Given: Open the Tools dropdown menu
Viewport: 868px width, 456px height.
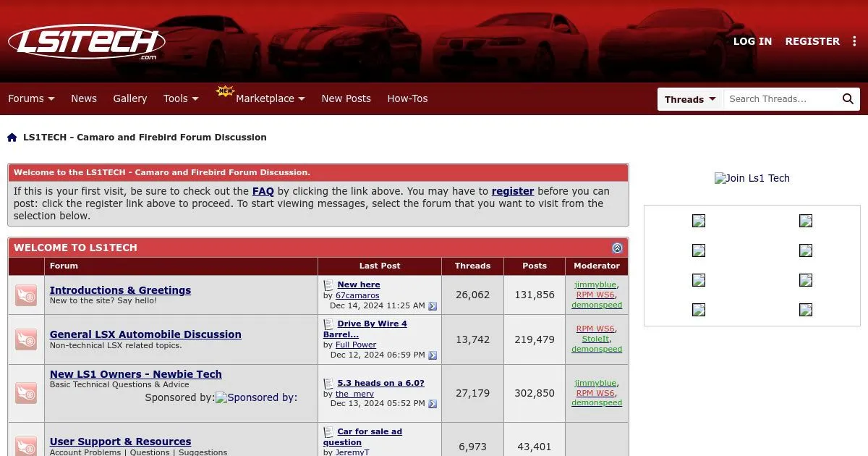Looking at the screenshot, I should pos(181,98).
